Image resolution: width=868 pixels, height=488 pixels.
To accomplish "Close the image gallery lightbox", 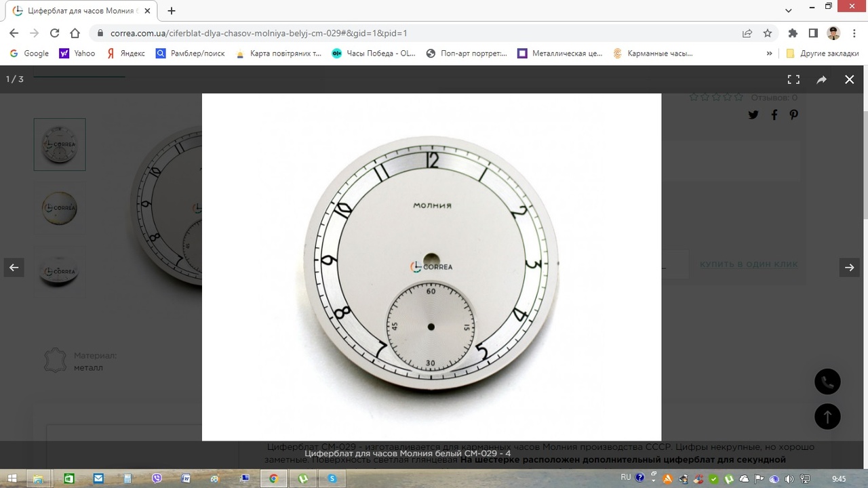I will point(849,79).
